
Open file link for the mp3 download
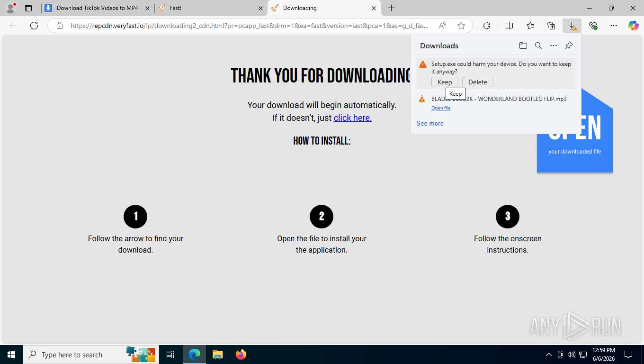[x=441, y=108]
